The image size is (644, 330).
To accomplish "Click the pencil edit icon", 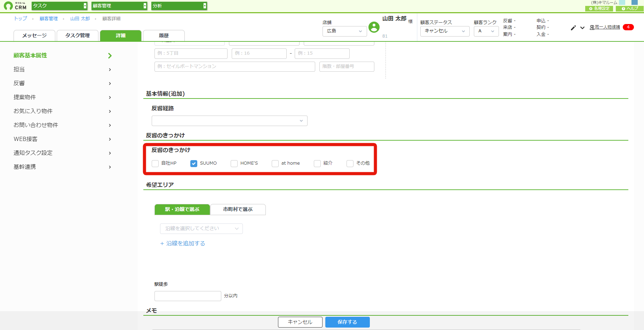I will point(573,28).
